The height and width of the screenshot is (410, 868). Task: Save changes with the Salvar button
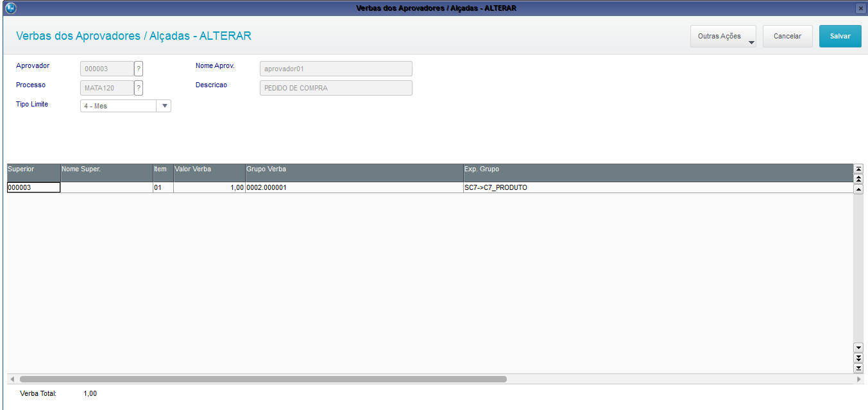[x=840, y=37]
